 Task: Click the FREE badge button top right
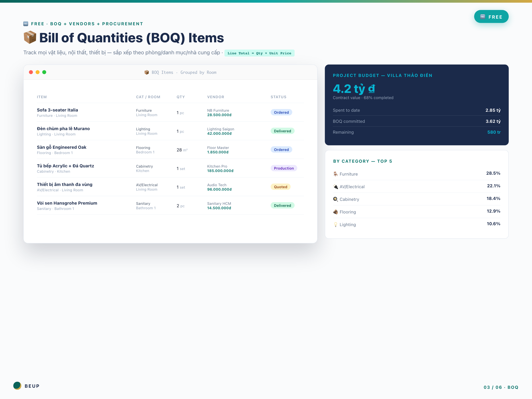491,17
